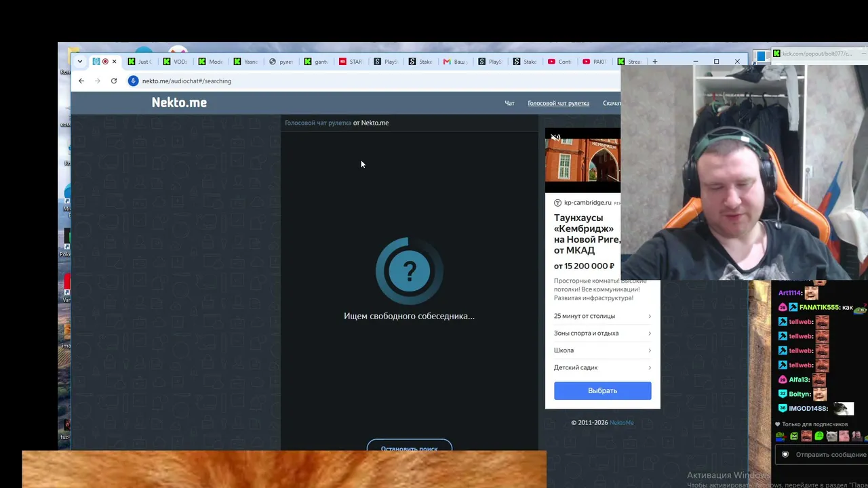Image resolution: width=868 pixels, height=488 pixels.
Task: Click the 'Голосовой чат рулетка' breadcrumb link
Action: [318, 123]
